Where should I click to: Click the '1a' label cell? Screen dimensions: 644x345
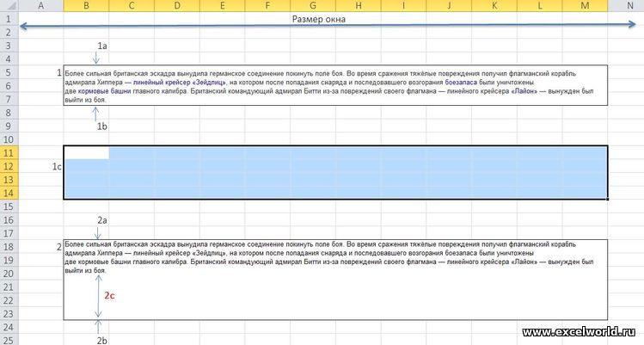[x=101, y=46]
